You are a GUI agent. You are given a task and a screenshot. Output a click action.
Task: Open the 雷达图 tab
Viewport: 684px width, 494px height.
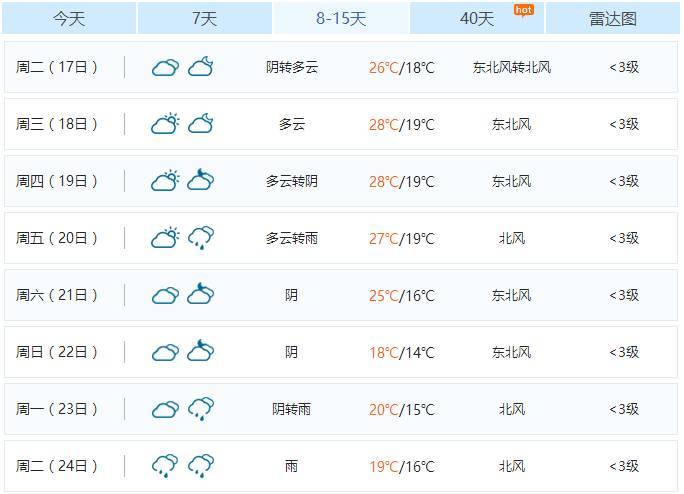pos(613,19)
